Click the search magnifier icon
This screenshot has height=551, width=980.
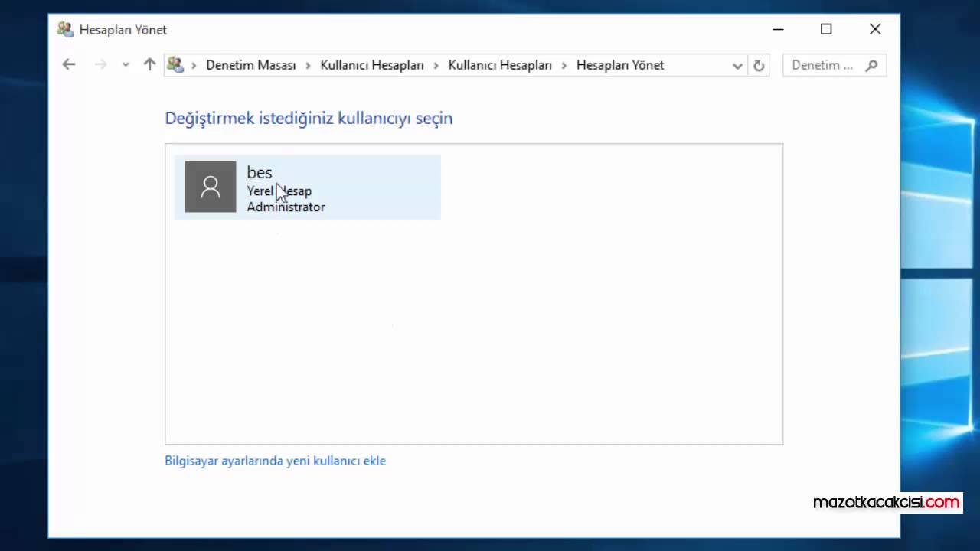pos(872,65)
